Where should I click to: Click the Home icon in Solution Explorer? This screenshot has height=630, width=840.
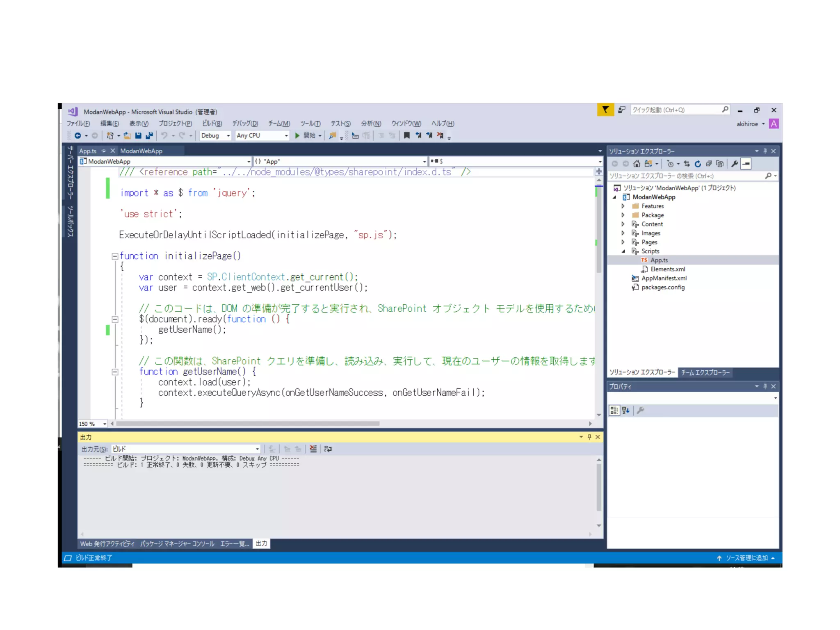pyautogui.click(x=637, y=164)
